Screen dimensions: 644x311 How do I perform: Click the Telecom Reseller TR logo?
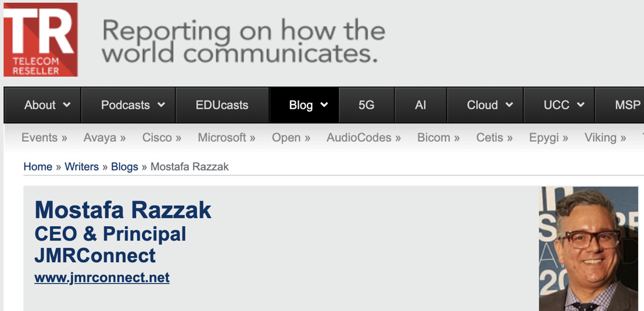coord(41,40)
